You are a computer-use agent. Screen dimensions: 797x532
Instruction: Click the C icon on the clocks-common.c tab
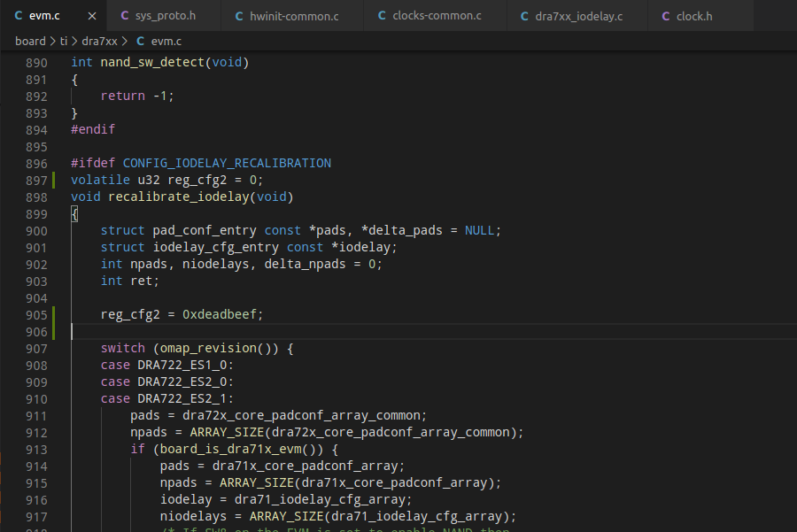[382, 16]
